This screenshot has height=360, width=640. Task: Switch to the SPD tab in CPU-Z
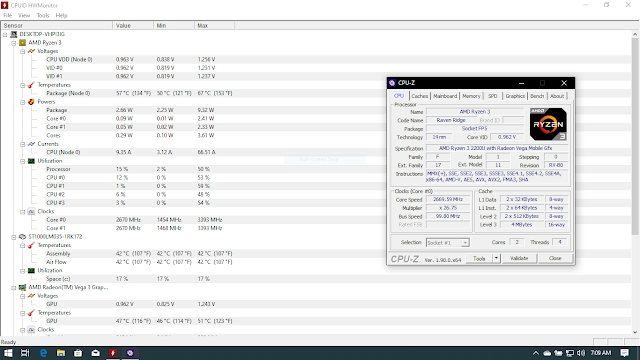(493, 96)
